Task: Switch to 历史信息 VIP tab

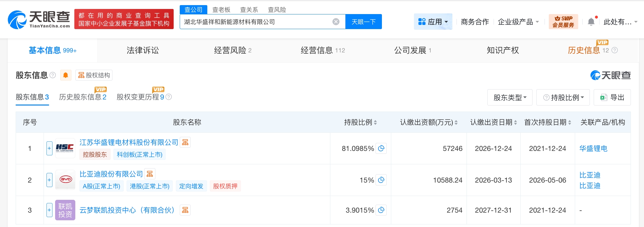Action: 588,50
